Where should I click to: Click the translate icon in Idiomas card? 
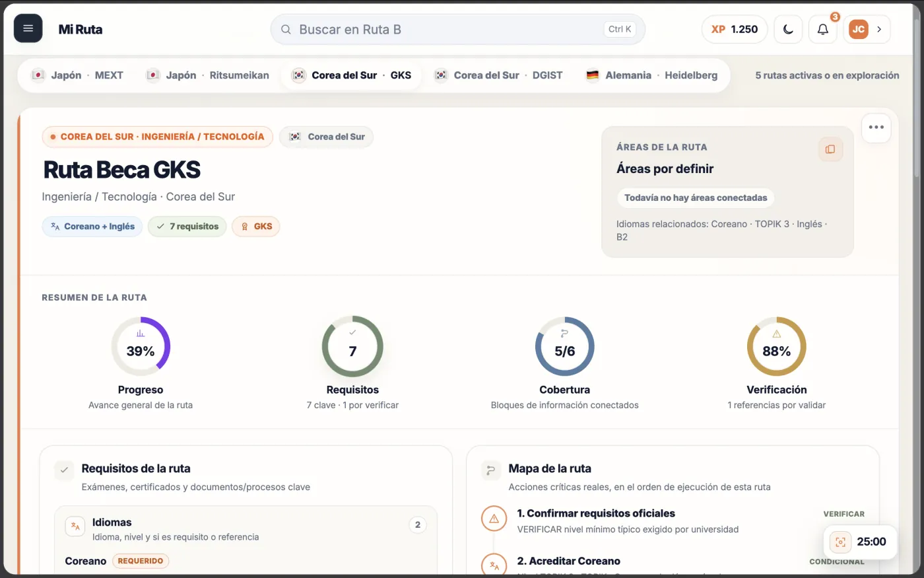75,526
